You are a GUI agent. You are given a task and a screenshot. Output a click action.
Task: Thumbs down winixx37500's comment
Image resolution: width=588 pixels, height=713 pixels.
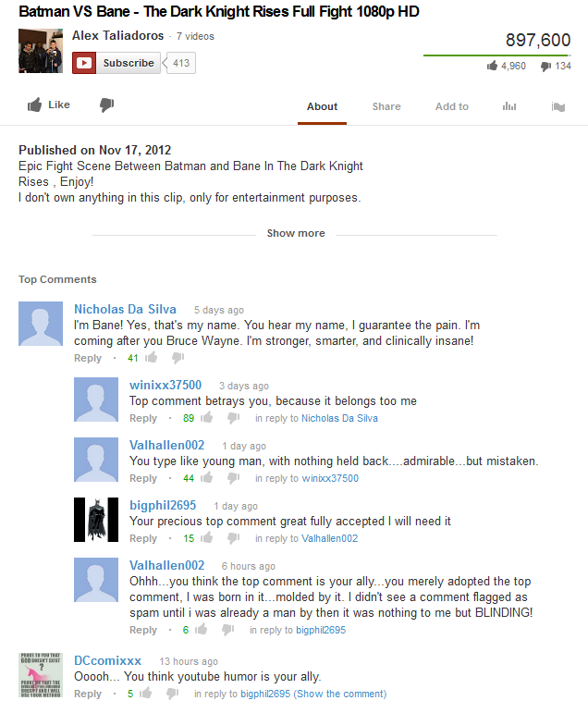point(234,417)
